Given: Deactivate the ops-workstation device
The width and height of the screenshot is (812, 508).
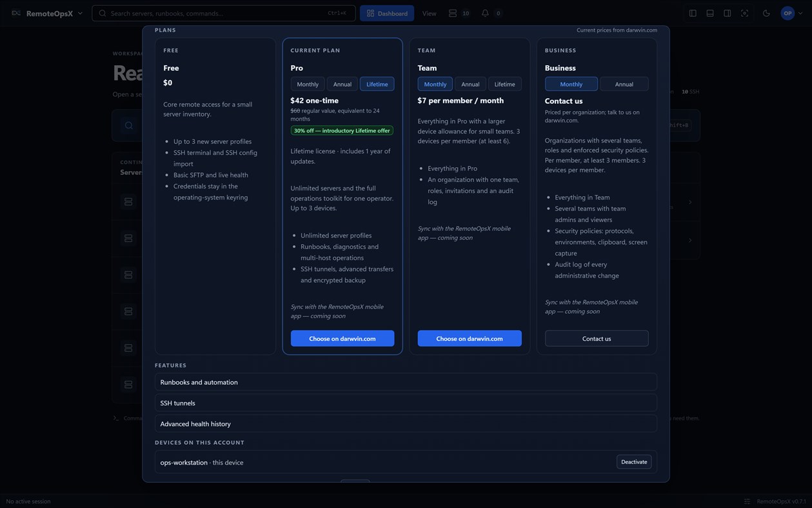Looking at the screenshot, I should pyautogui.click(x=634, y=462).
